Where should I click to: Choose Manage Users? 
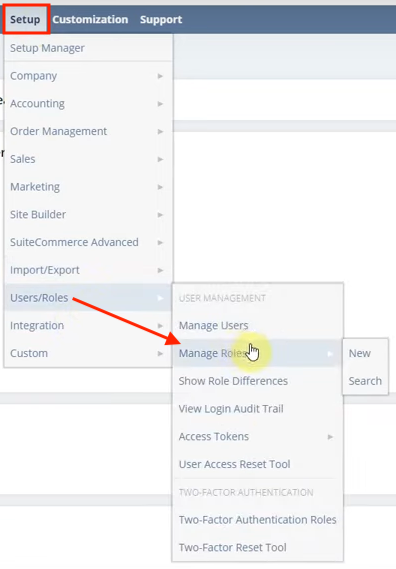tap(257, 326)
